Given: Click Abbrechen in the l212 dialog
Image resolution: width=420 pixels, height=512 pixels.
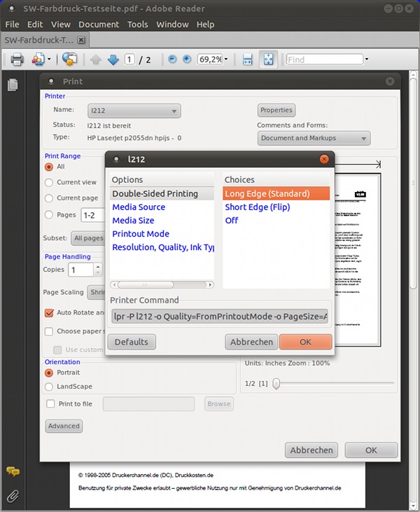Looking at the screenshot, I should tap(251, 342).
